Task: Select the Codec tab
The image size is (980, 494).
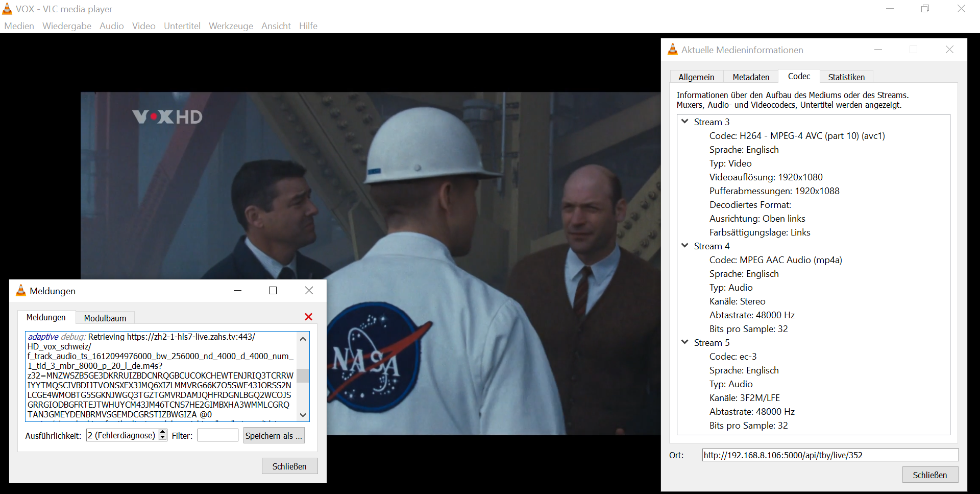Action: (799, 76)
